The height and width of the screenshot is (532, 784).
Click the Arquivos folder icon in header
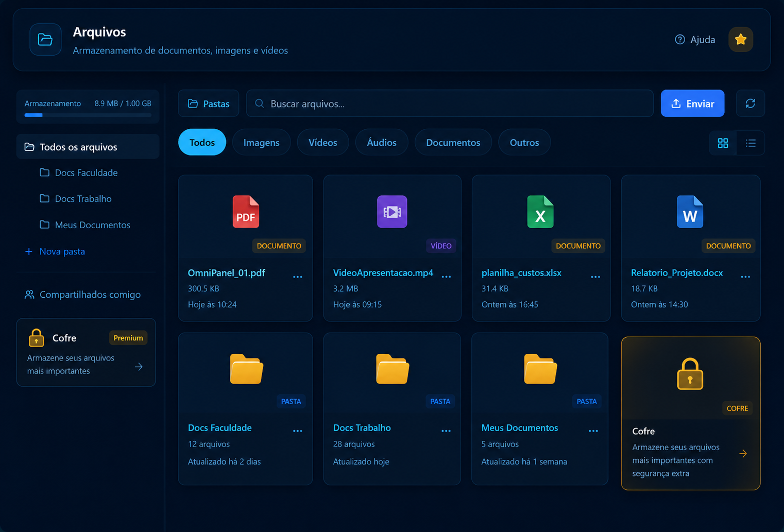coord(45,40)
